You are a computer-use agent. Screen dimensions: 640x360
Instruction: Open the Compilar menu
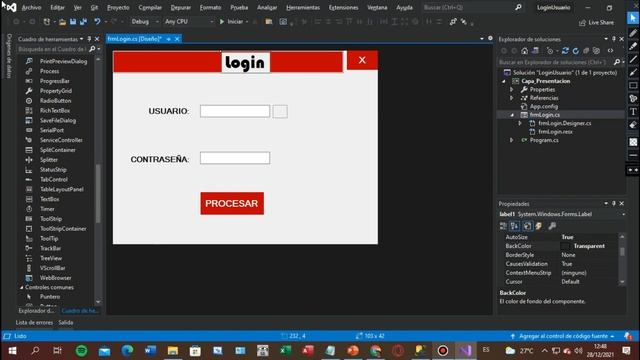(x=150, y=7)
